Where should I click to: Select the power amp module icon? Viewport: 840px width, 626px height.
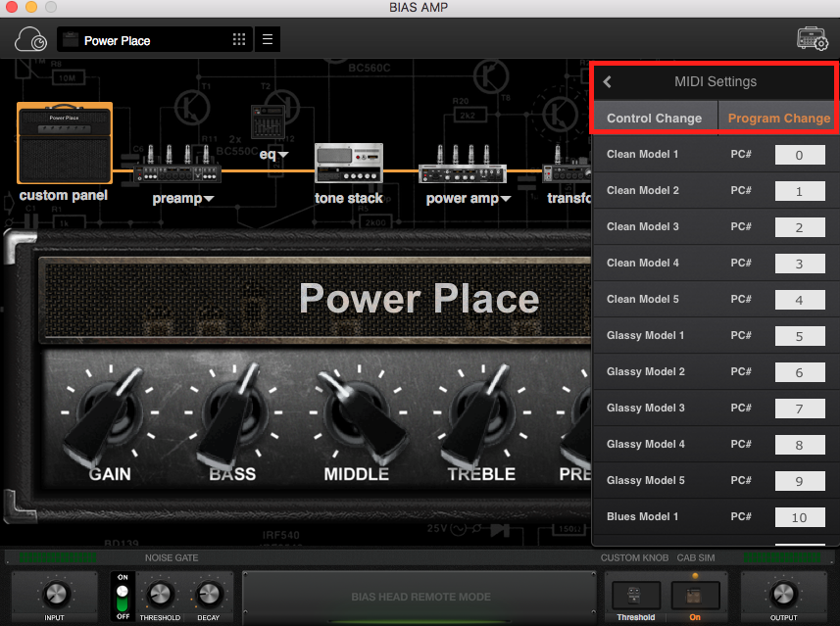463,165
